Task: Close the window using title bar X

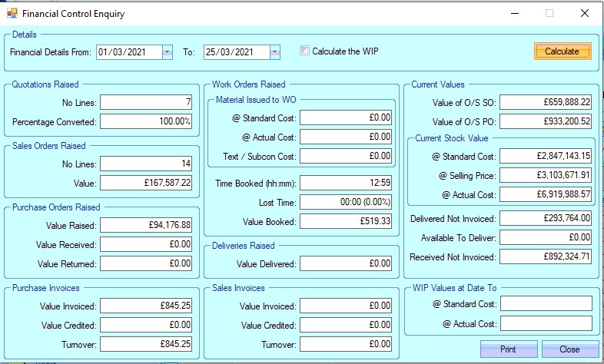Action: tap(586, 14)
